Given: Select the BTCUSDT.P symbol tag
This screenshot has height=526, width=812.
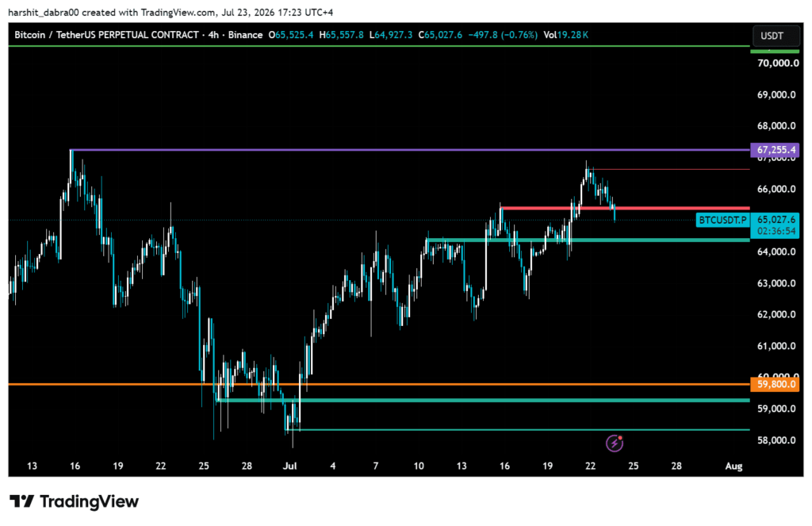Looking at the screenshot, I should click(x=722, y=220).
